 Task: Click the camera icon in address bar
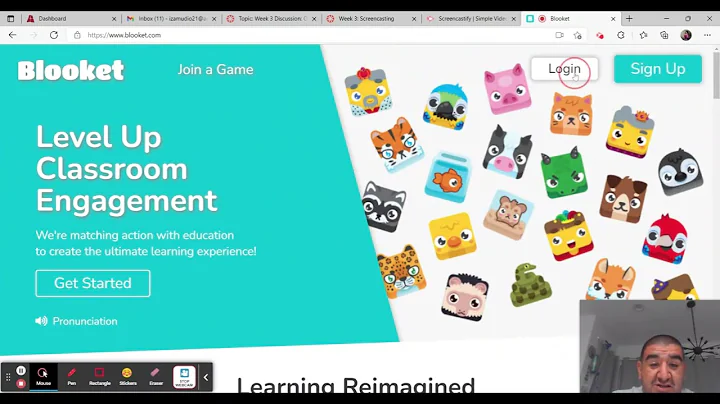click(559, 35)
